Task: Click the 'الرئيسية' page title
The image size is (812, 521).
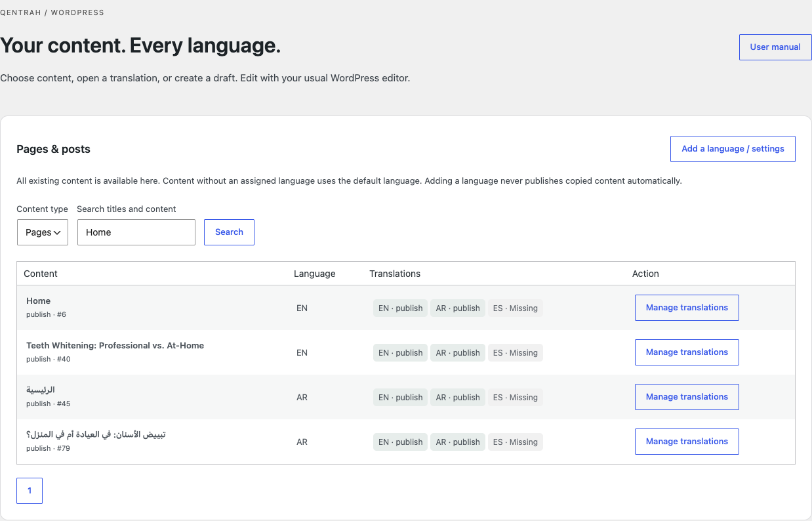Action: 41,390
